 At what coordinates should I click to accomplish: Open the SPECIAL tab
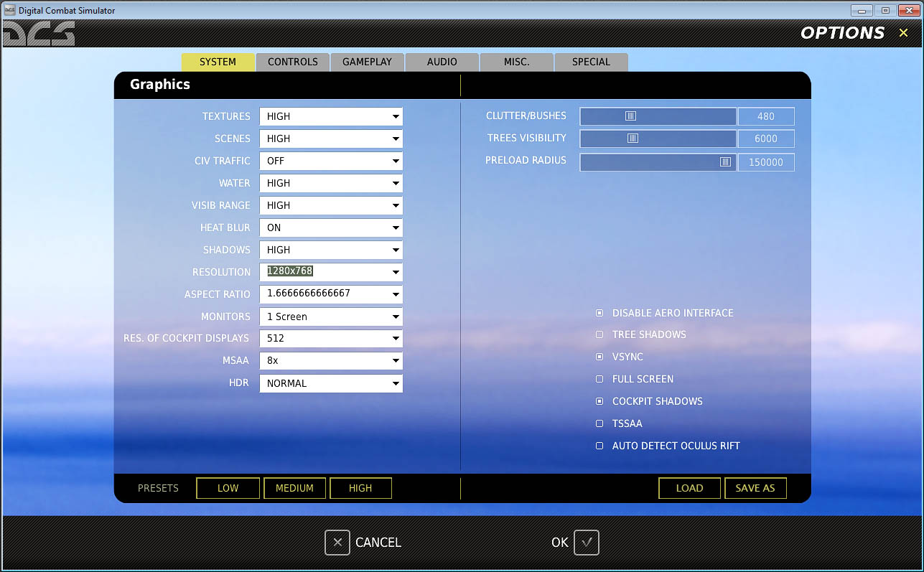point(592,62)
